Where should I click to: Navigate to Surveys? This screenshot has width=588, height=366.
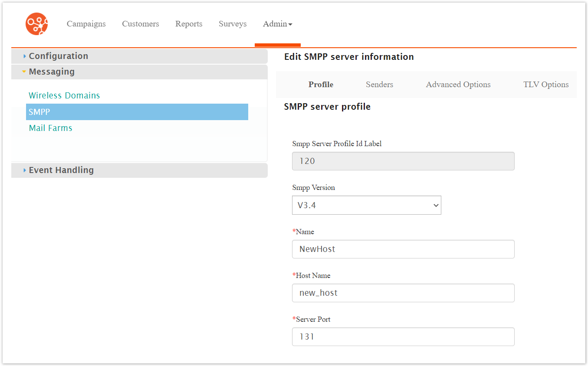(233, 24)
